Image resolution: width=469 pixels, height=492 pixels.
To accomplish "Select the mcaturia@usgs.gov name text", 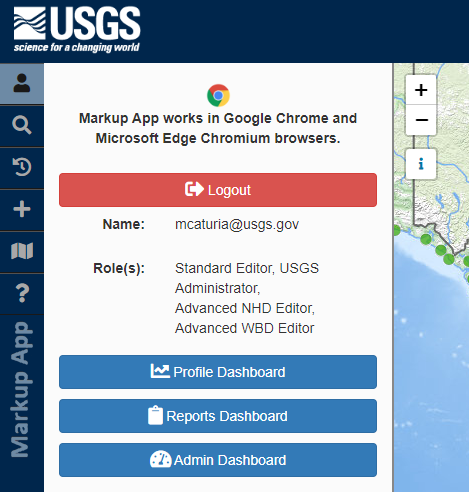I will pyautogui.click(x=237, y=225).
